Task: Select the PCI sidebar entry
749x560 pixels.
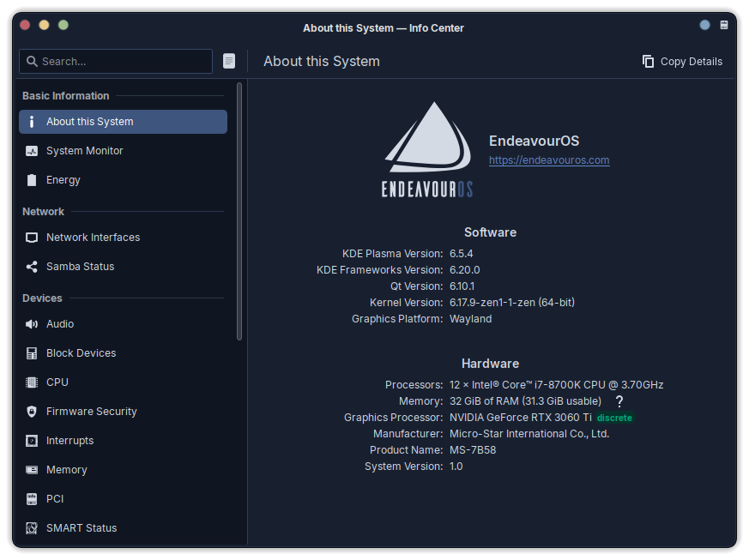Action: pos(55,499)
